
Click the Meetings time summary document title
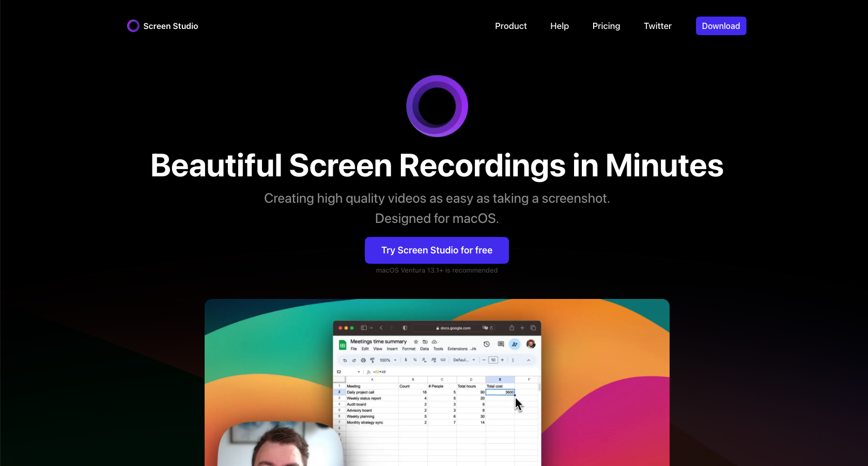(379, 341)
